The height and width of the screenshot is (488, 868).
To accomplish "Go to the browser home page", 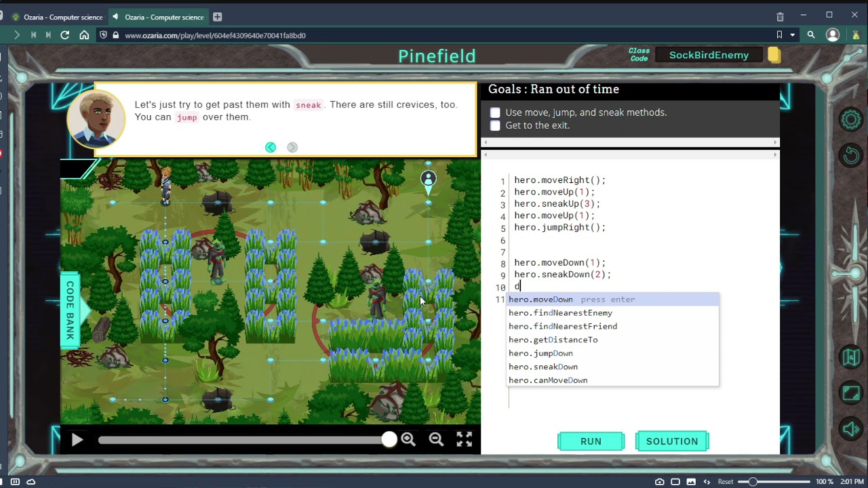I will click(84, 35).
